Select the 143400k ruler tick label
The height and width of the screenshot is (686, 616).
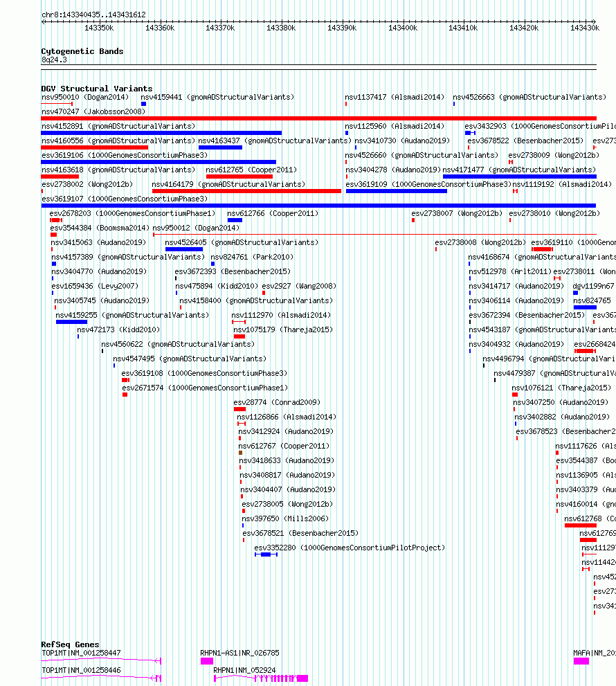point(403,28)
